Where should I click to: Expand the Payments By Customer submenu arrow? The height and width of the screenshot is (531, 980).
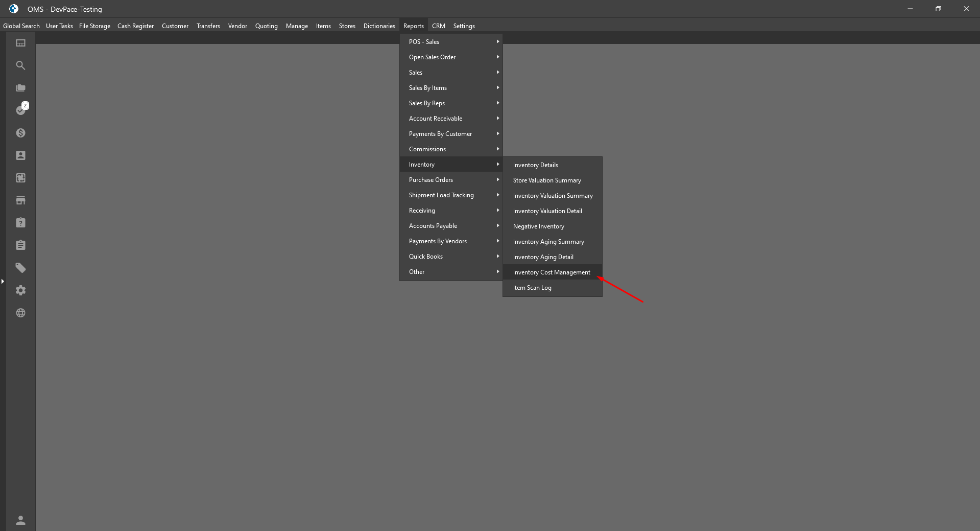point(497,133)
